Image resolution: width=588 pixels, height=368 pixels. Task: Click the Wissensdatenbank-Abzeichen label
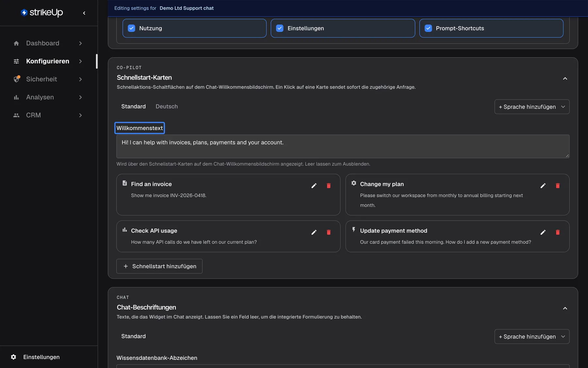tap(157, 358)
